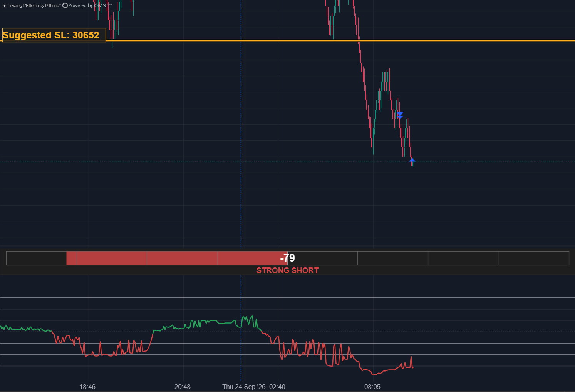Select the blue double down-arrow trade marker

[x=400, y=115]
